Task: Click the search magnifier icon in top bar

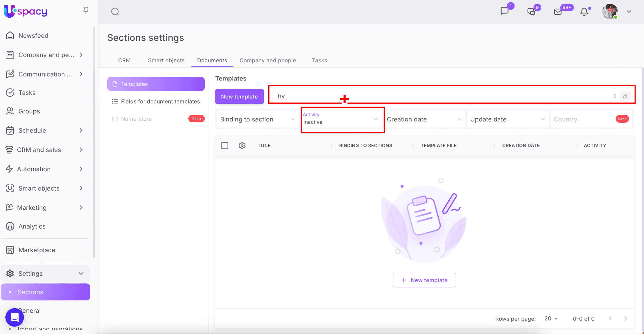Action: pyautogui.click(x=115, y=12)
